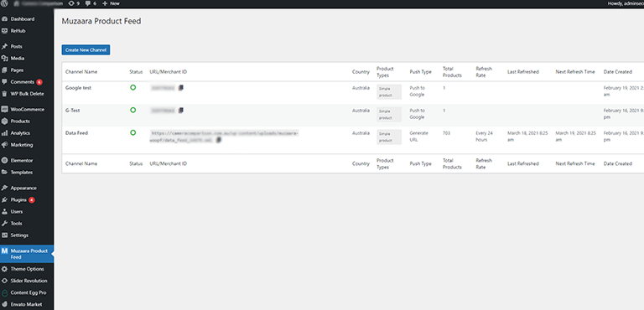
Task: Open Howdy admin account menu
Action: point(626,3)
